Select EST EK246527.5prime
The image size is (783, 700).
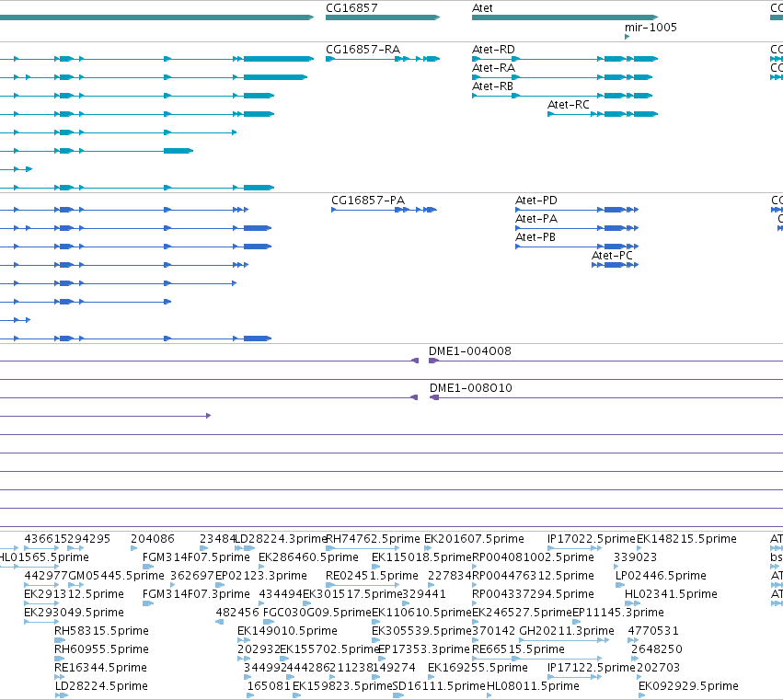point(522,613)
